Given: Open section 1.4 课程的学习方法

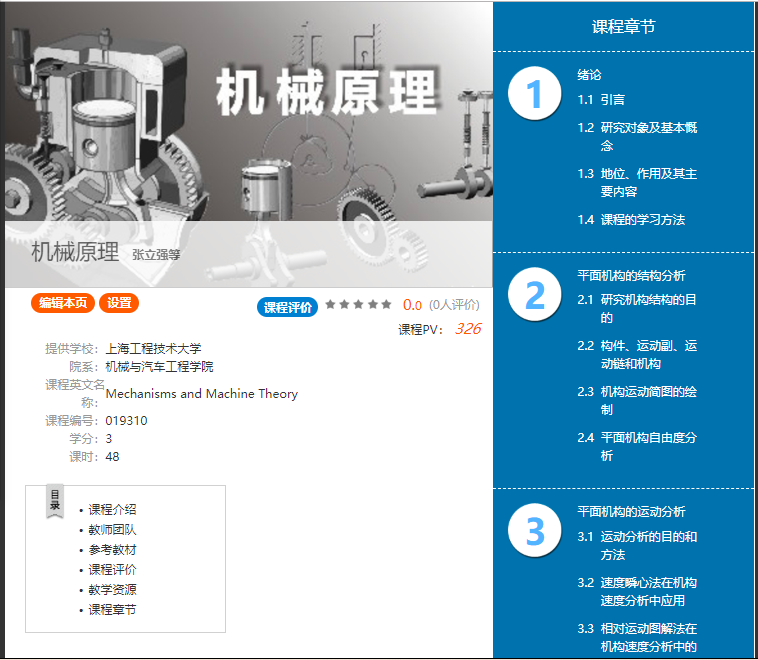Looking at the screenshot, I should pos(642,220).
